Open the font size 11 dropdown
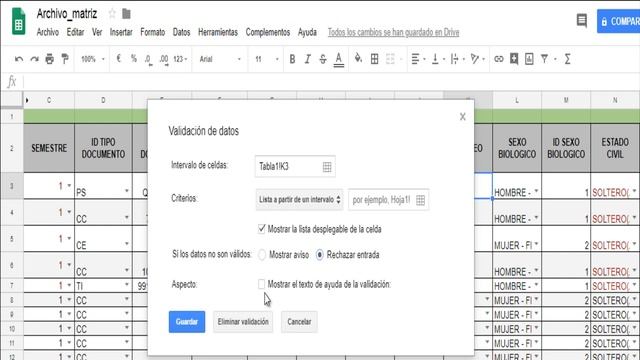640x360 pixels. pos(267,59)
